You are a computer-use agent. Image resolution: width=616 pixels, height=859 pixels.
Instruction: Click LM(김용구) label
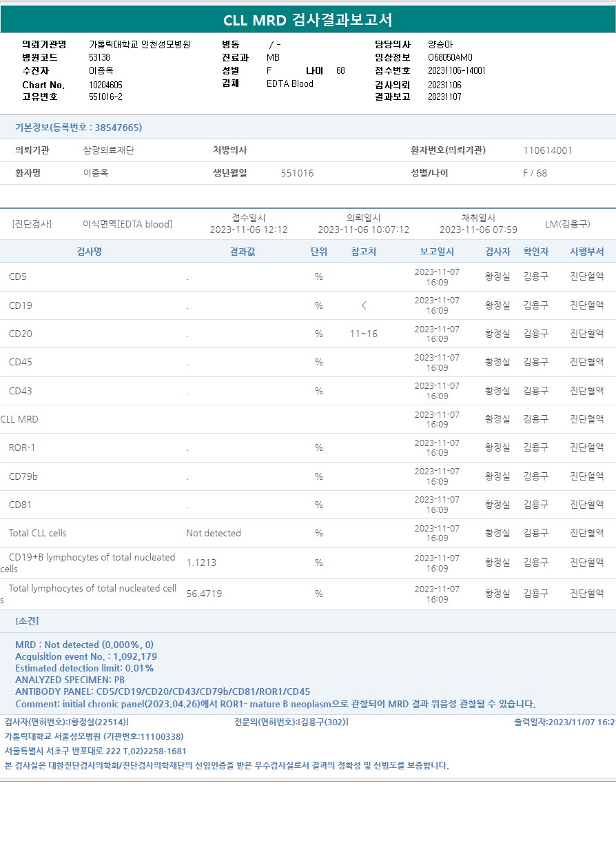point(568,224)
